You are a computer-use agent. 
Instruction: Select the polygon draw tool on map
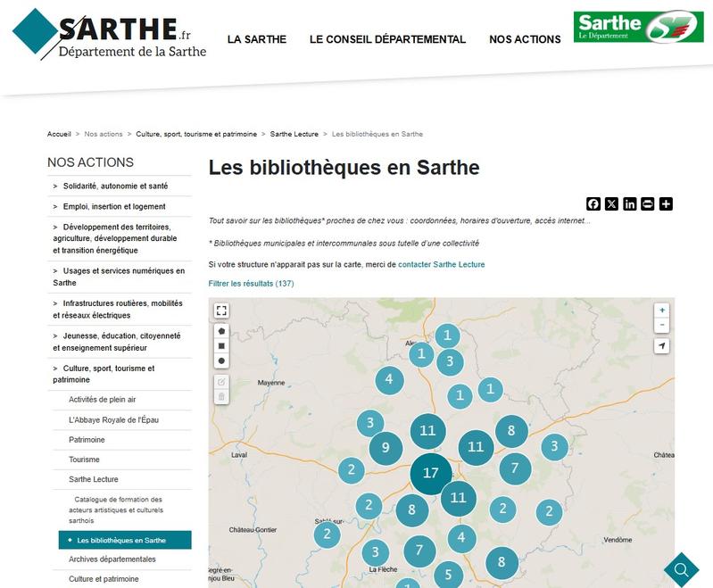point(222,330)
